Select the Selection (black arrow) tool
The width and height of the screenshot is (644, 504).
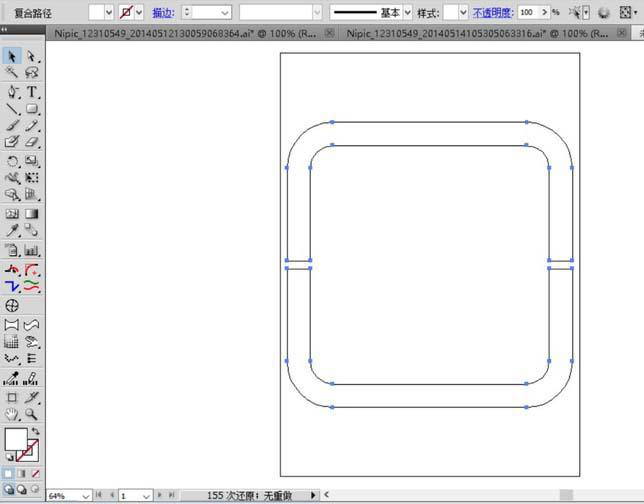click(x=12, y=56)
